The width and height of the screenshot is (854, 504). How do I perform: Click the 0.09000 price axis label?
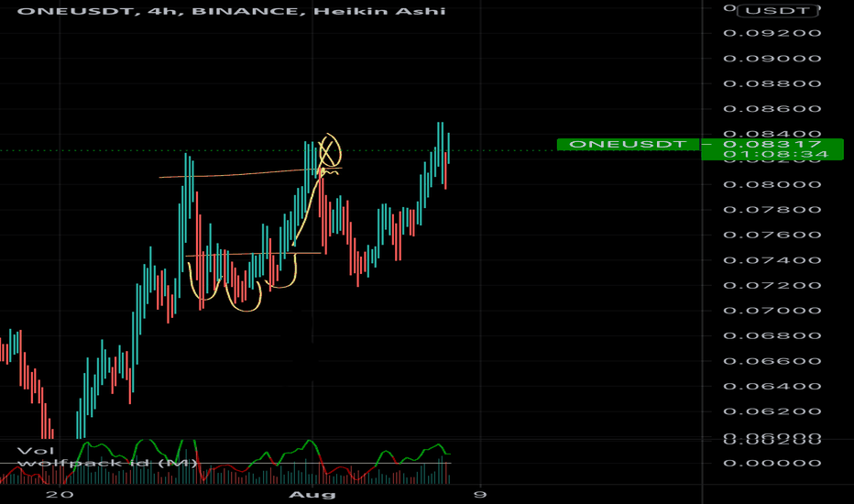click(772, 59)
